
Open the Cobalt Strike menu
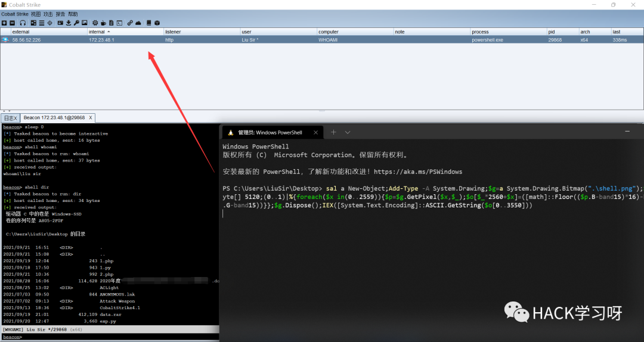tap(15, 14)
